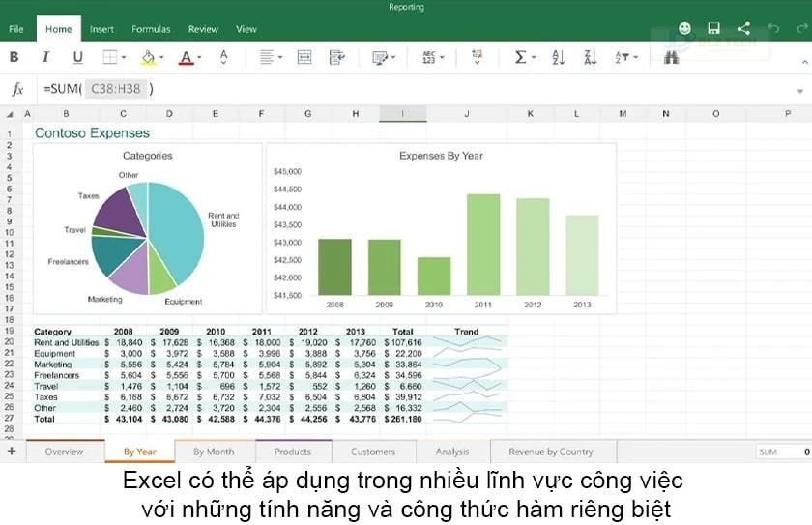Select the Home ribbon tab
812x525 pixels.
[59, 29]
